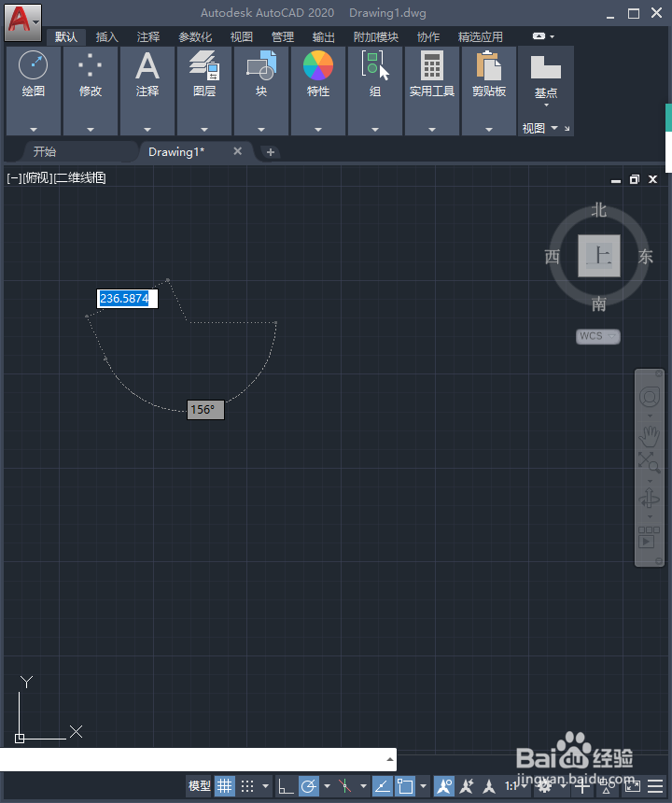Click the Zoom Extents tool in navigation bar

649,462
